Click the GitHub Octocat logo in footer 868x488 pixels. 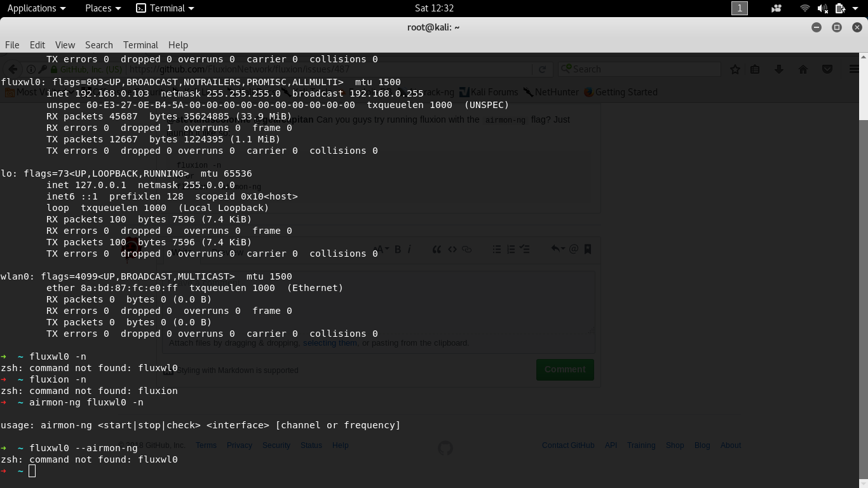pos(445,449)
